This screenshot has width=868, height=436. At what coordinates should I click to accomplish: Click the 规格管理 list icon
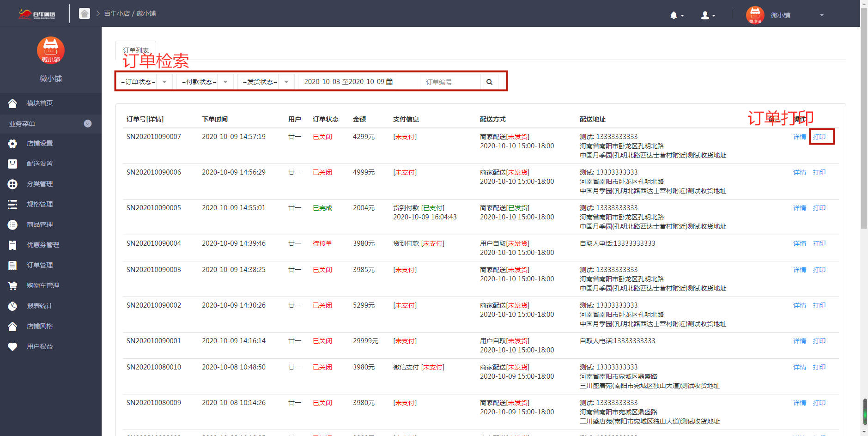[12, 205]
